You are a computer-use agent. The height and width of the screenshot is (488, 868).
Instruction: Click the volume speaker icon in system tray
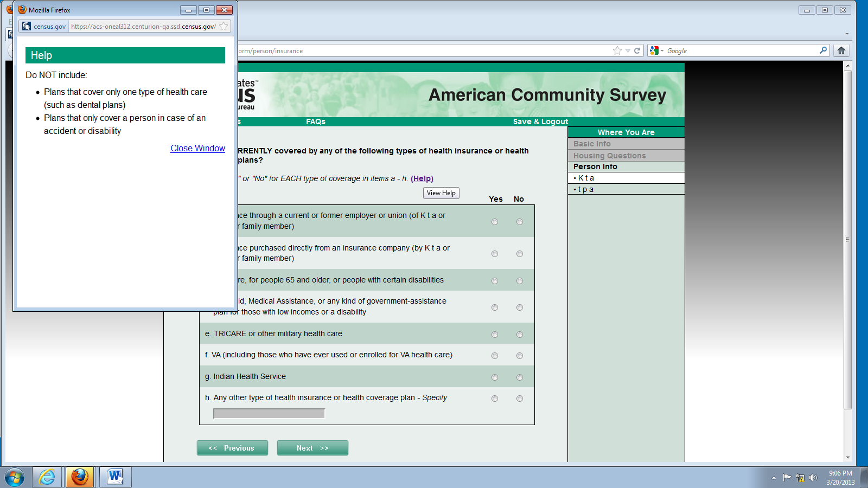click(813, 478)
